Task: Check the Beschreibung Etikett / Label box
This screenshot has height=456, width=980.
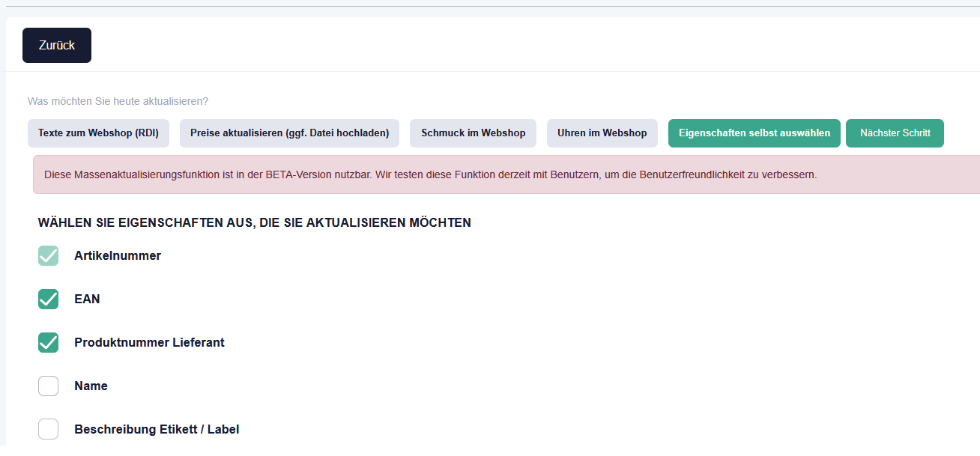Action: tap(49, 430)
